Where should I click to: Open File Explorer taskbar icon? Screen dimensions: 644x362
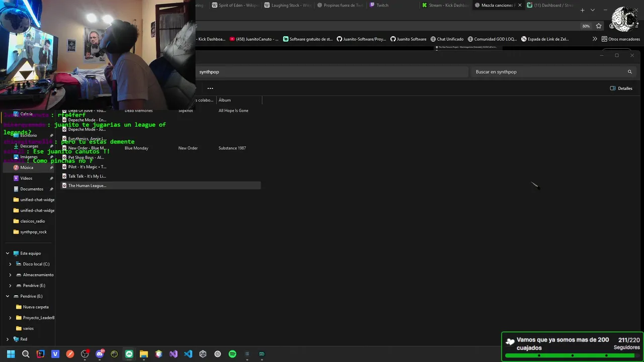pos(144,354)
